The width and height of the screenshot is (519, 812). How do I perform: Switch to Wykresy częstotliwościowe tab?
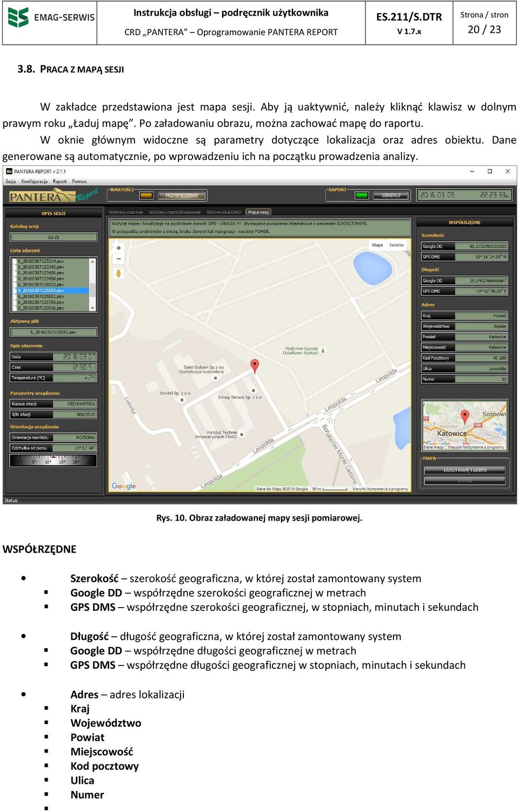[x=175, y=212]
